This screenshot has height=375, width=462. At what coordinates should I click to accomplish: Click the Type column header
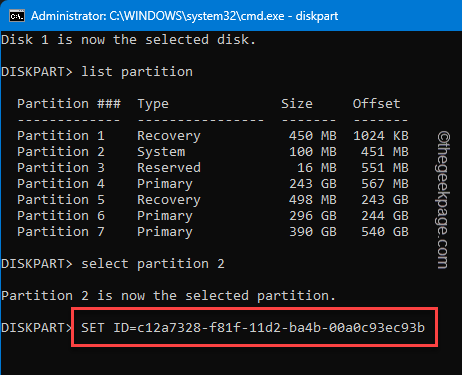tap(153, 104)
